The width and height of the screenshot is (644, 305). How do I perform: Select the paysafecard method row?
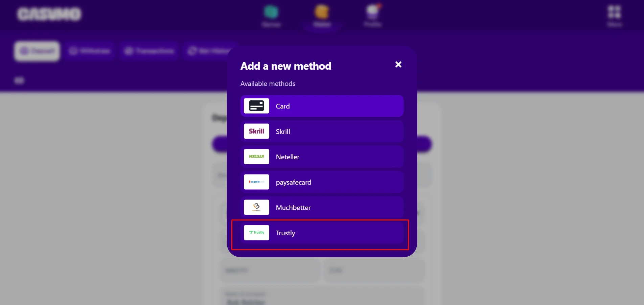click(322, 182)
